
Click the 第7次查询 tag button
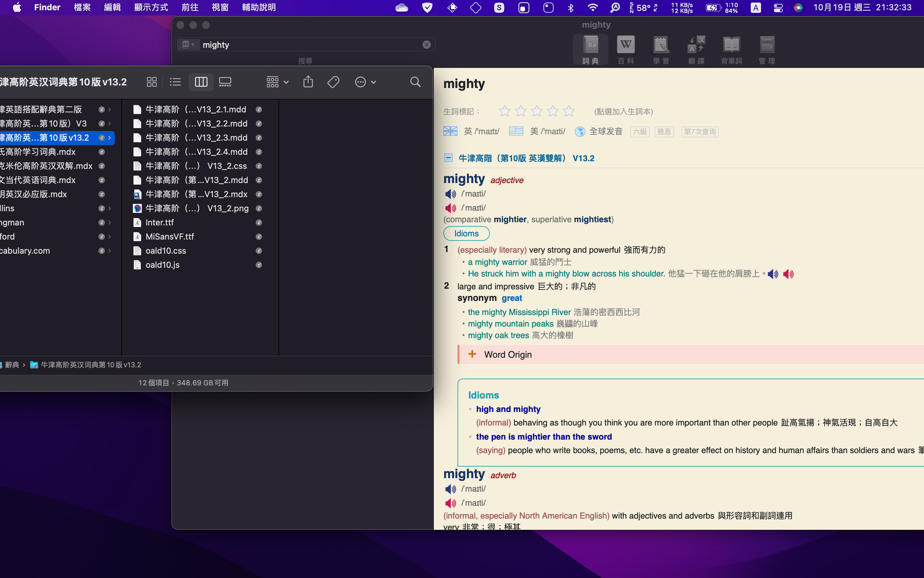[x=700, y=131]
